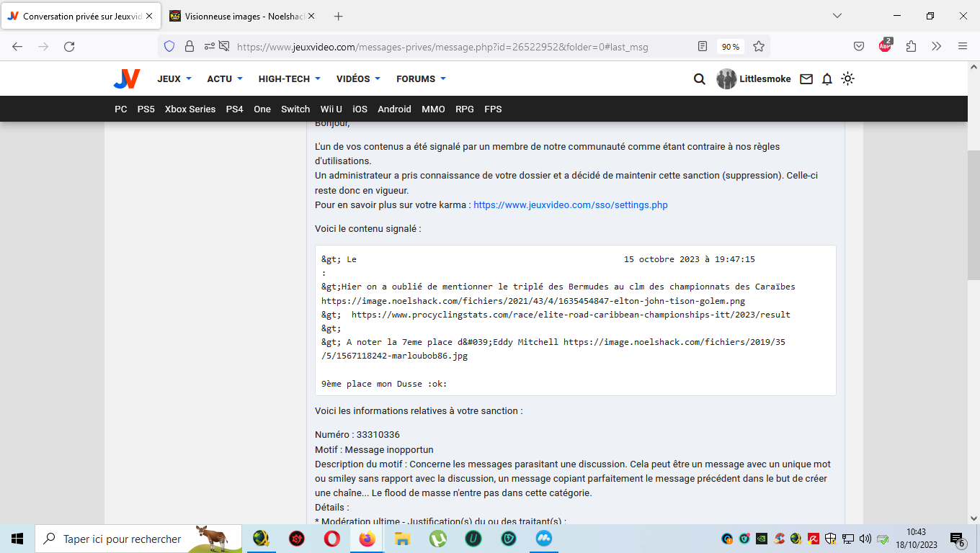Toggle Firefox reader view icon
The height and width of the screenshot is (553, 980).
(x=703, y=47)
